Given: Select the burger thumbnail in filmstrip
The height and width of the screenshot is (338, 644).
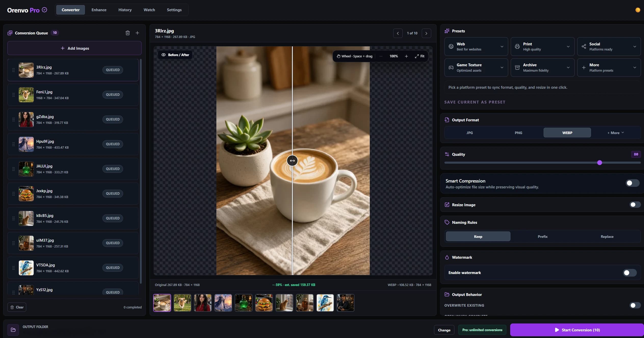Looking at the screenshot, I should tap(264, 303).
